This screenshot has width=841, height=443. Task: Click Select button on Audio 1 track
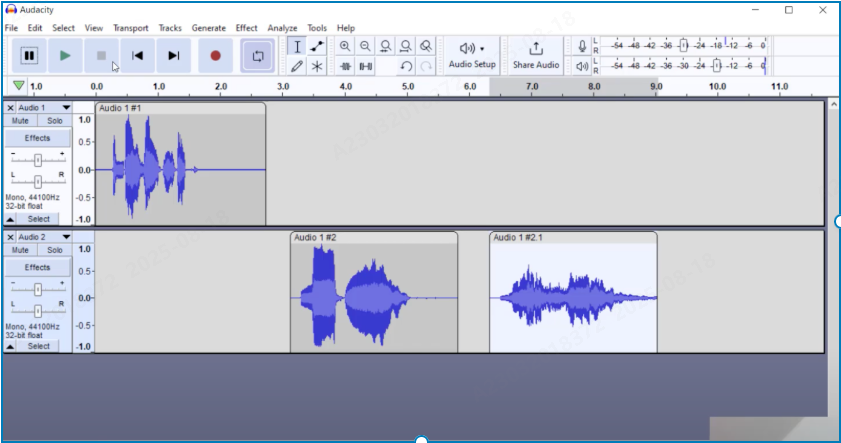pyautogui.click(x=39, y=219)
